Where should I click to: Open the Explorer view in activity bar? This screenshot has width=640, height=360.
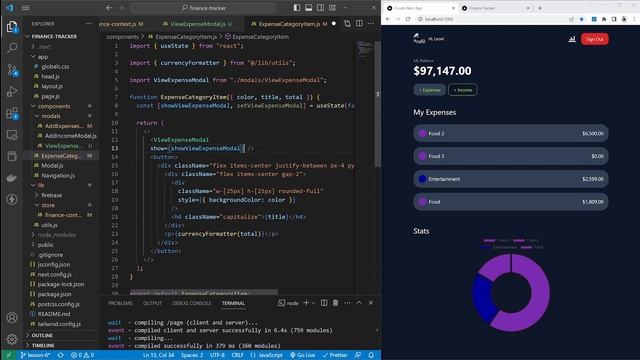(x=12, y=27)
